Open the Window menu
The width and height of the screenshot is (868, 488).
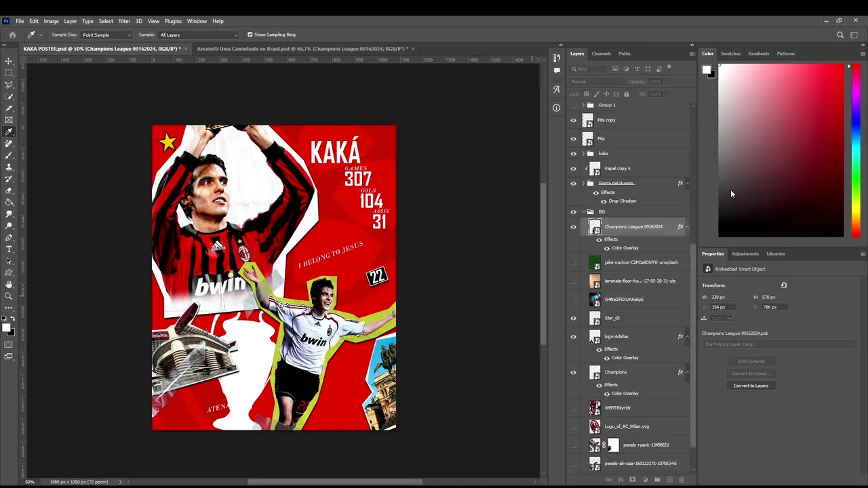[x=197, y=21]
